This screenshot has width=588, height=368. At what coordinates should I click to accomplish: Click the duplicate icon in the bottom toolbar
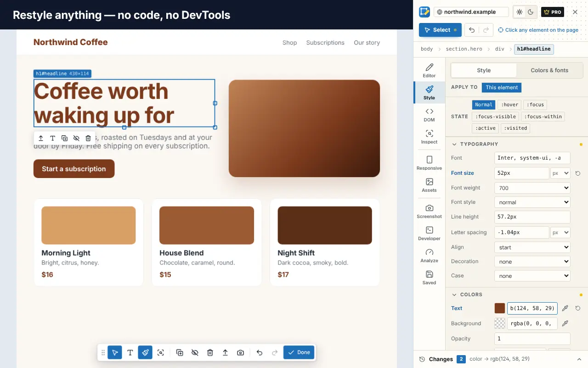[180, 352]
